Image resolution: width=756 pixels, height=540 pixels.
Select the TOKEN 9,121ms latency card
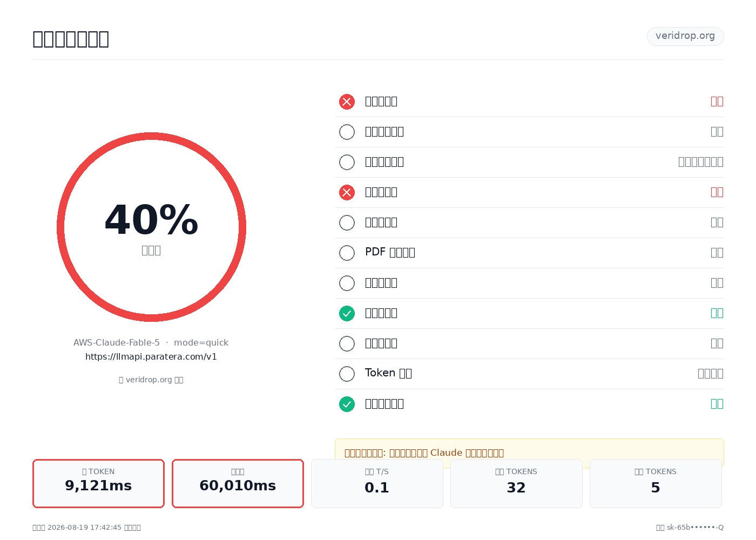[98, 483]
